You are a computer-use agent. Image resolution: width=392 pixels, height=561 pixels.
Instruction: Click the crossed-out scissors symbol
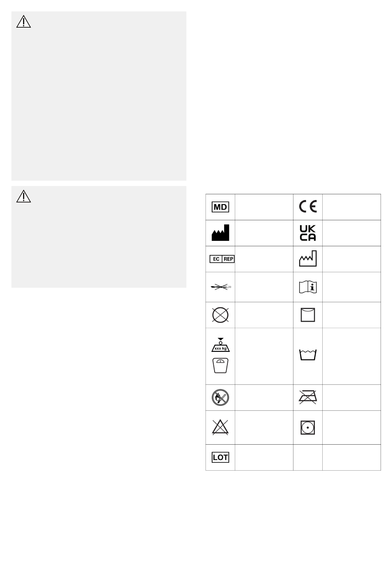[222, 287]
